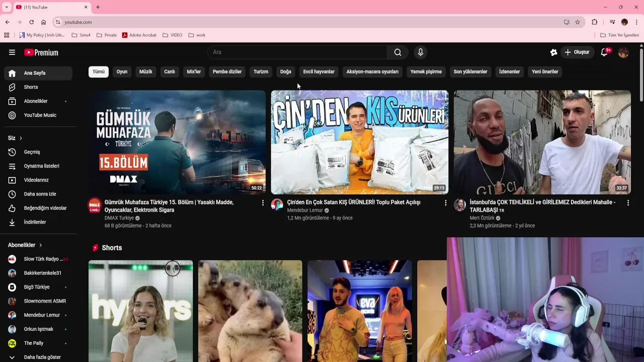The width and height of the screenshot is (644, 362).
Task: Open the My Policy Irish Life bookmark
Action: 42,35
